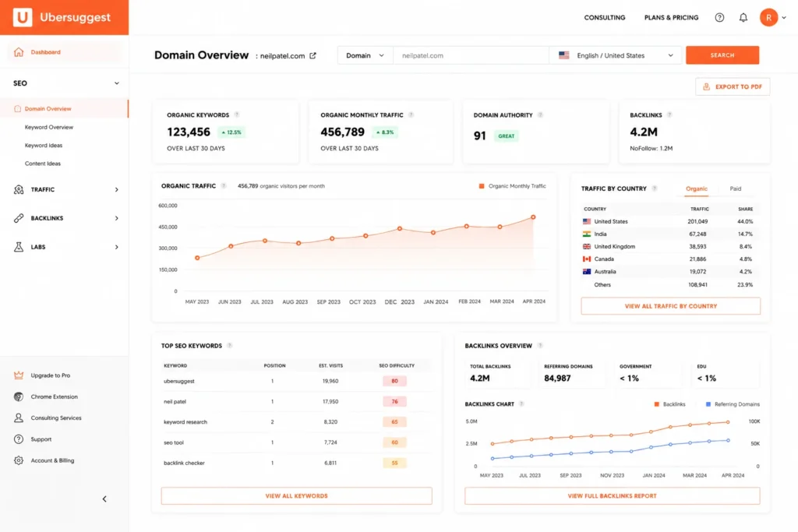Screen dimensions: 798x532
Task: Click View Full Backlinks Report button
Action: coord(613,496)
